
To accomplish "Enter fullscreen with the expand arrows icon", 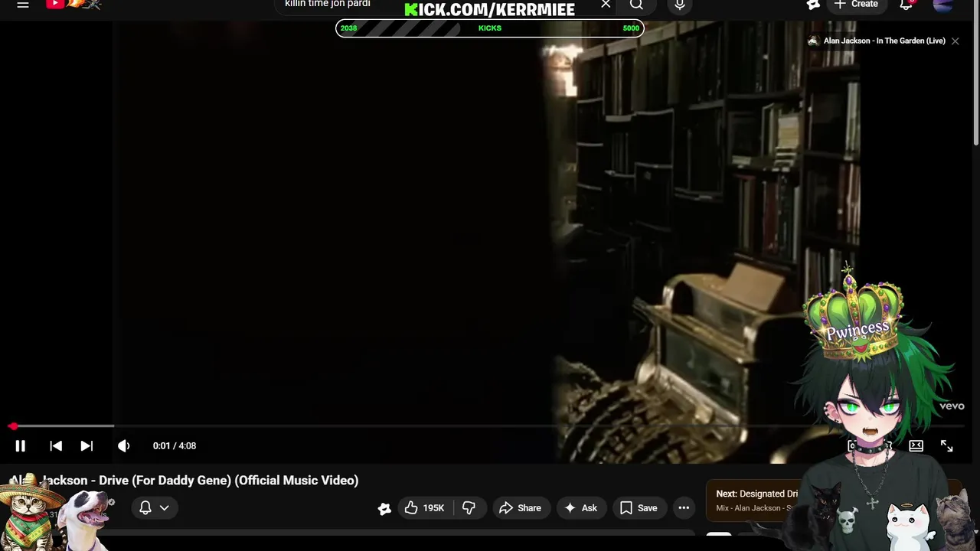I will [x=947, y=446].
